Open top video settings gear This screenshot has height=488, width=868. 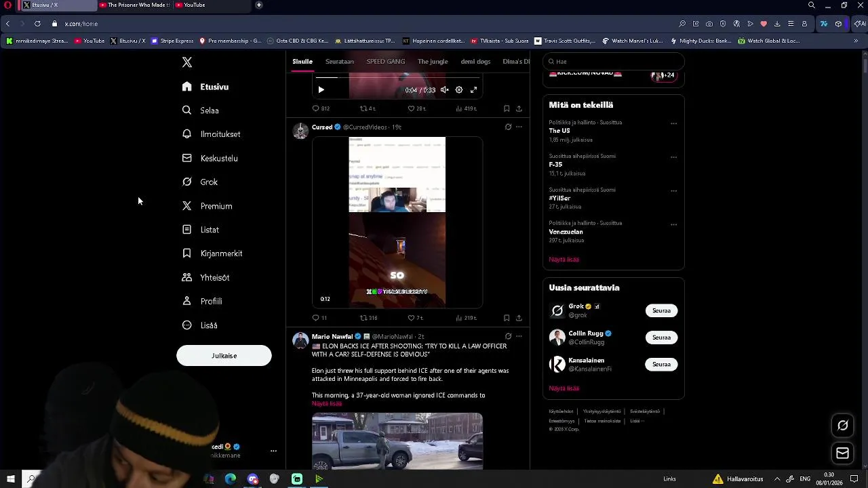[x=459, y=89]
